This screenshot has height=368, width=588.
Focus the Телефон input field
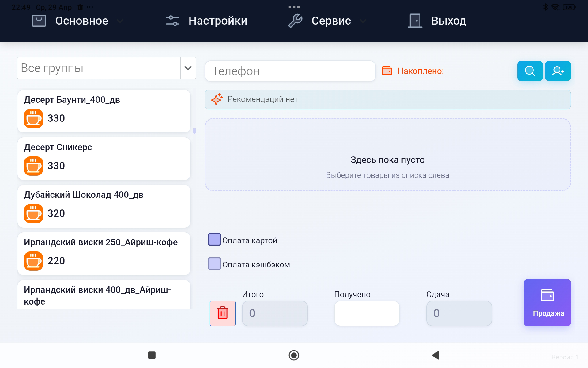click(x=290, y=71)
